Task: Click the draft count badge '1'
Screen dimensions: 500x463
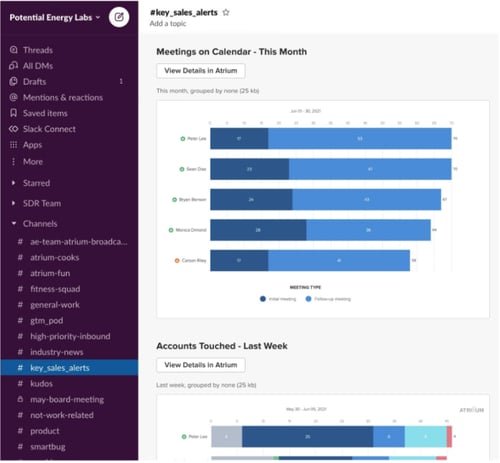Action: (x=121, y=81)
